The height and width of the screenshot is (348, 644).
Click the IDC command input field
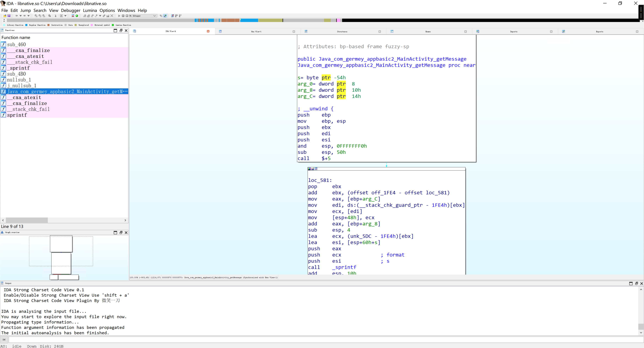[325, 340]
